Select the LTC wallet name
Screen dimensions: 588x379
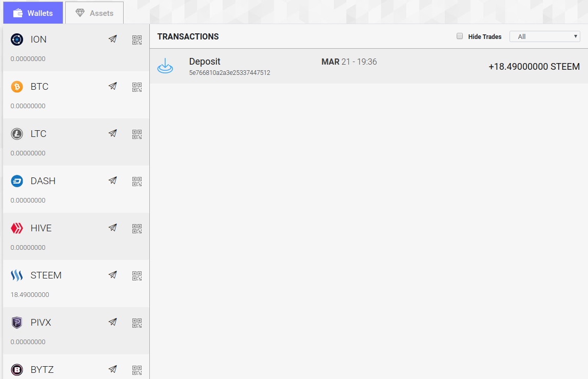coord(38,134)
